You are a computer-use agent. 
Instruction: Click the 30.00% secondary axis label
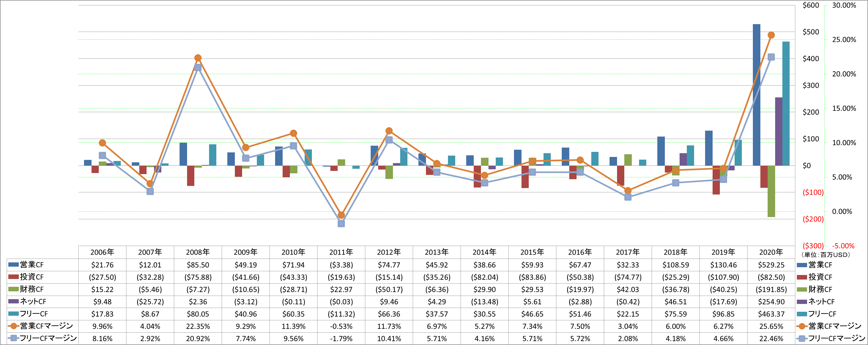(844, 5)
